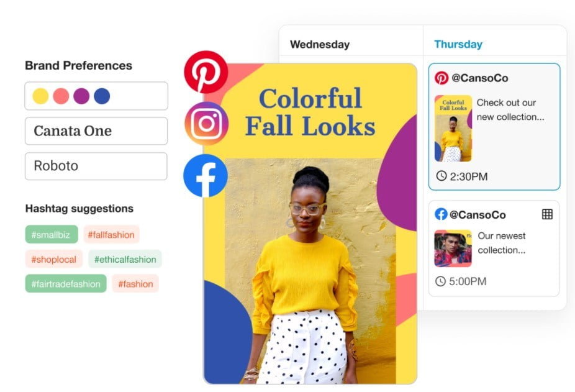The height and width of the screenshot is (392, 575).
Task: Add the #smallbiz hashtag suggestion
Action: coord(52,235)
